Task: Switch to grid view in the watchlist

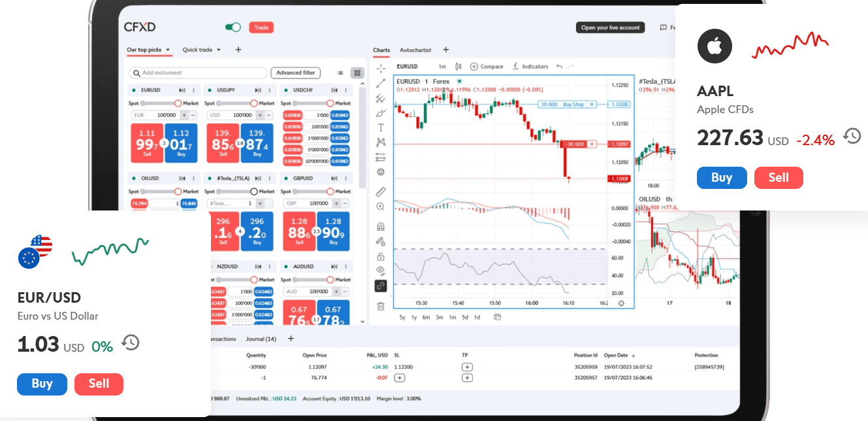Action: (x=357, y=73)
